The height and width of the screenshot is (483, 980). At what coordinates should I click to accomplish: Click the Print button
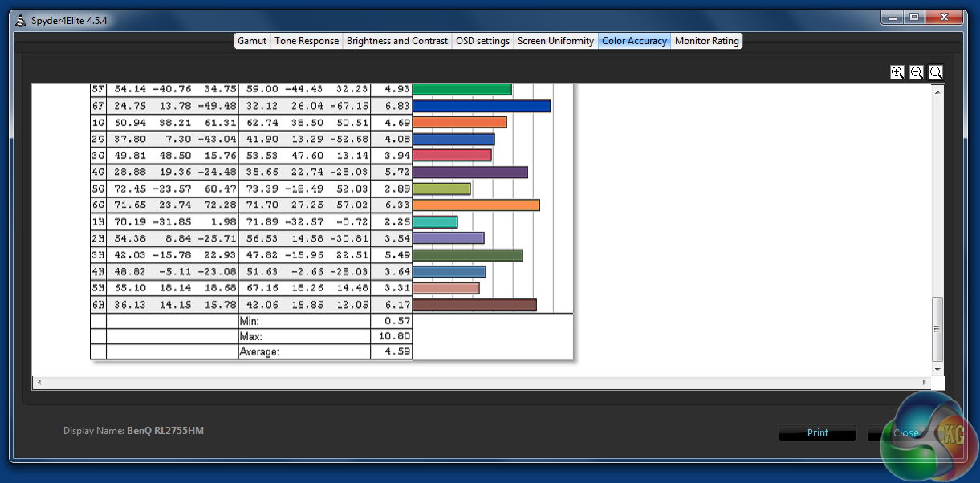click(x=817, y=433)
